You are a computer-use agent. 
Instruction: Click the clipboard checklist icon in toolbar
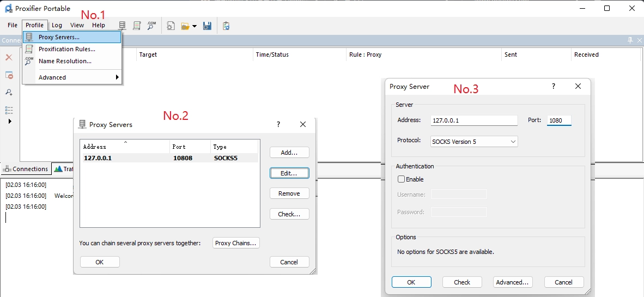[226, 26]
